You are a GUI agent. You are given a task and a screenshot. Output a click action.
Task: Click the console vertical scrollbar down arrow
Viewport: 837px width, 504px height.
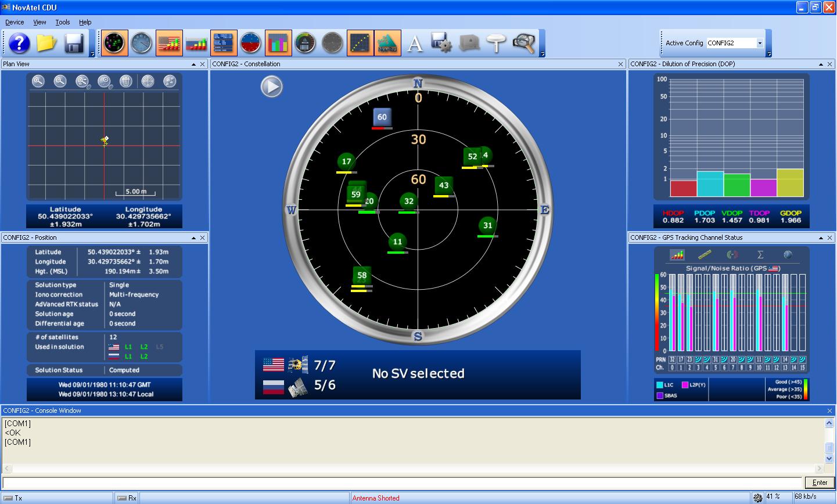point(829,459)
